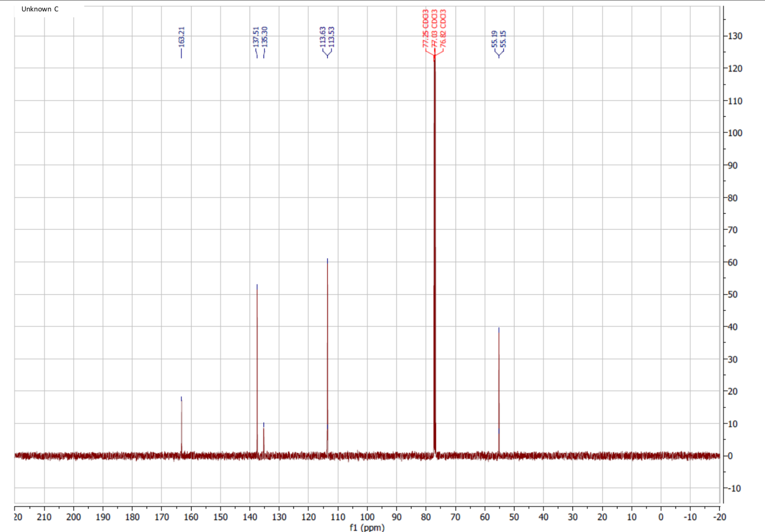765x532 pixels.
Task: Click the 0 tick on ppm axis
Action: coord(661,517)
